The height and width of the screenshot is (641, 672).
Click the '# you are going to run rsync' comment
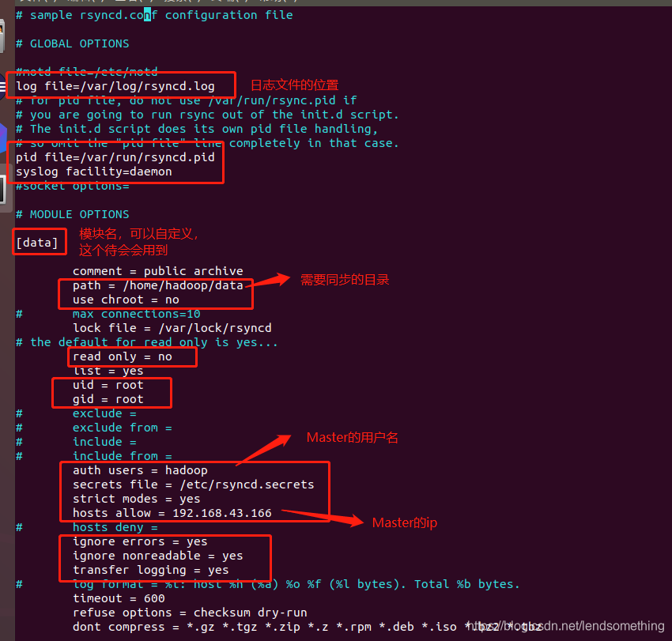coord(207,115)
